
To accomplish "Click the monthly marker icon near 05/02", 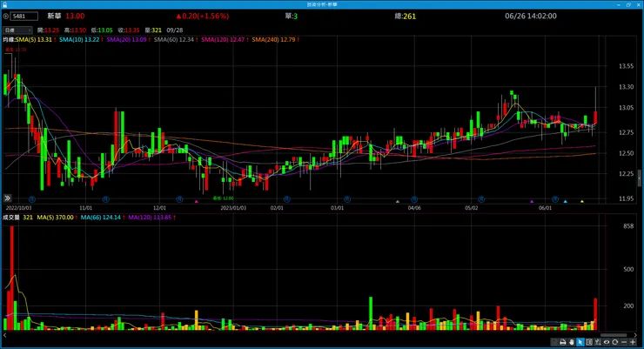I will pyautogui.click(x=481, y=199).
